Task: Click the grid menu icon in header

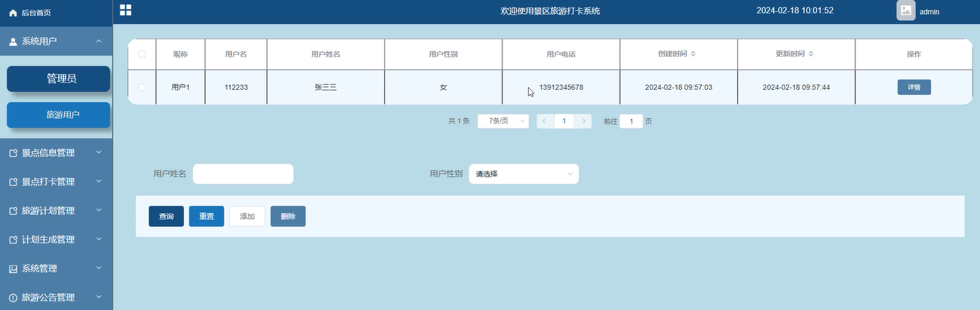Action: [x=125, y=9]
